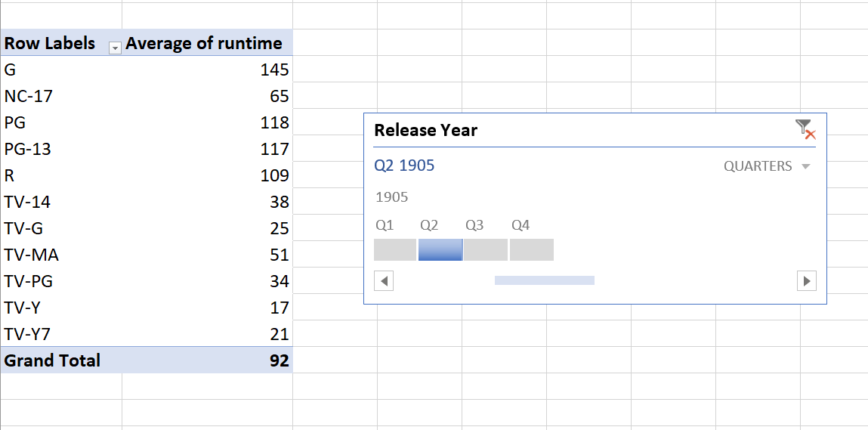
Task: Select the Q3 period tile
Action: [486, 250]
